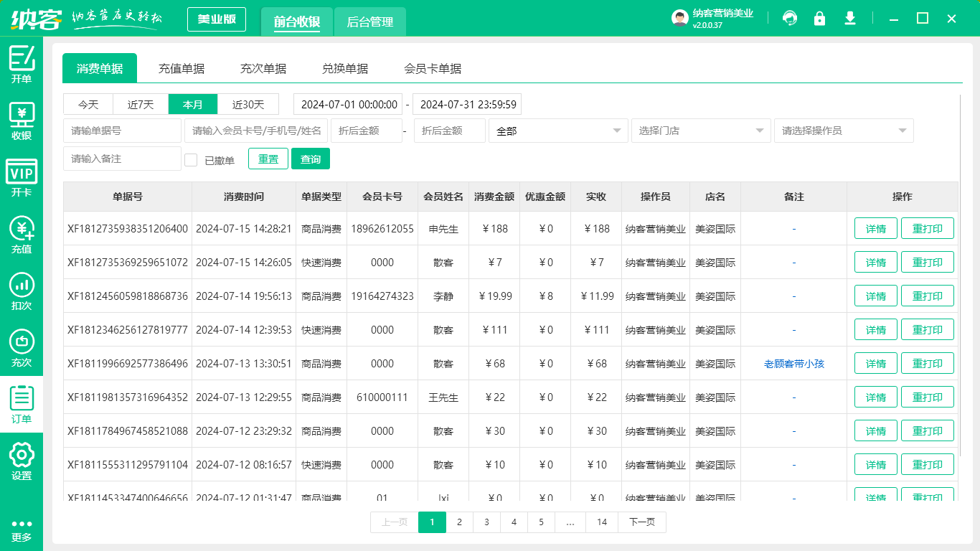This screenshot has height=551, width=980.
Task: Click the 收银 cashier sidebar icon
Action: click(x=22, y=121)
